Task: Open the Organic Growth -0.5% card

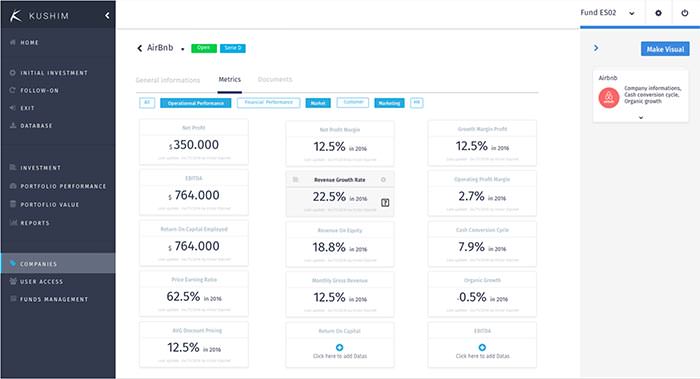Action: [482, 294]
